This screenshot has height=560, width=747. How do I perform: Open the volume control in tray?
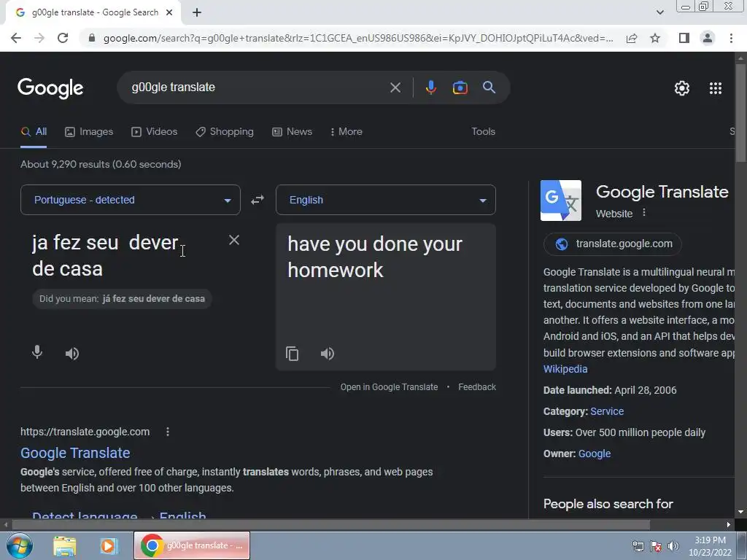673,546
